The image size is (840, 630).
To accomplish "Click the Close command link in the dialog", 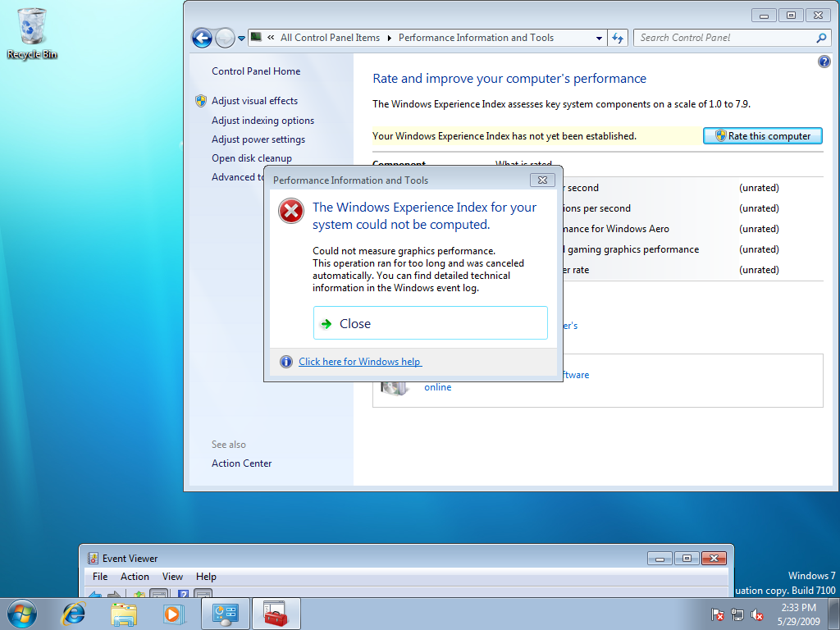I will [430, 323].
